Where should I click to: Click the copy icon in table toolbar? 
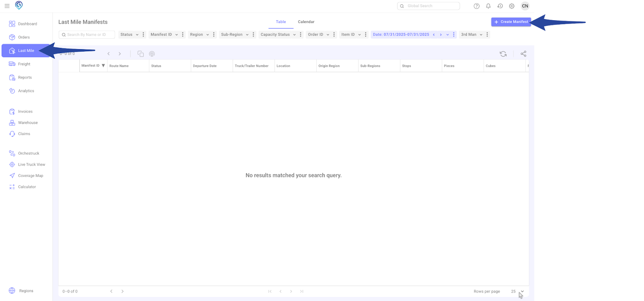point(140,54)
